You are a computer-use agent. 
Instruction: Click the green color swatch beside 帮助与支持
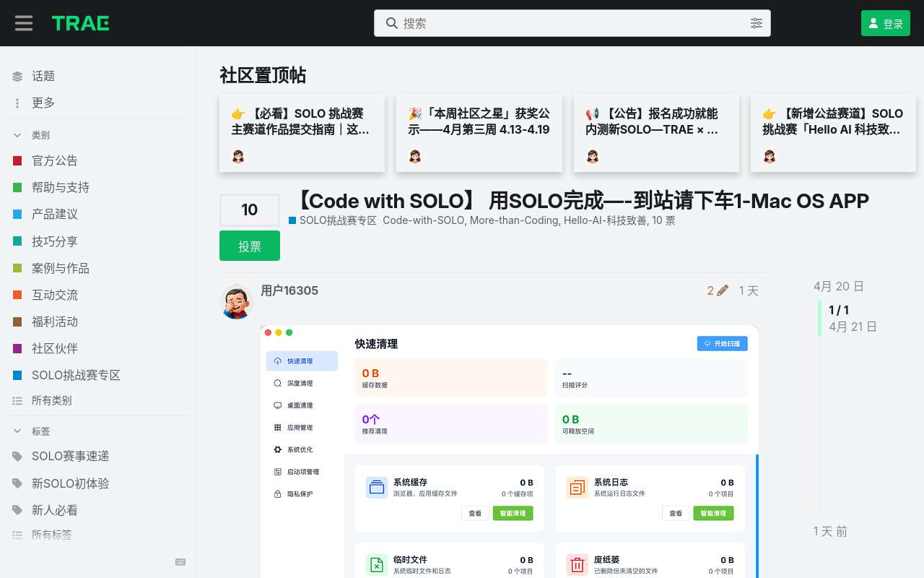click(x=17, y=187)
